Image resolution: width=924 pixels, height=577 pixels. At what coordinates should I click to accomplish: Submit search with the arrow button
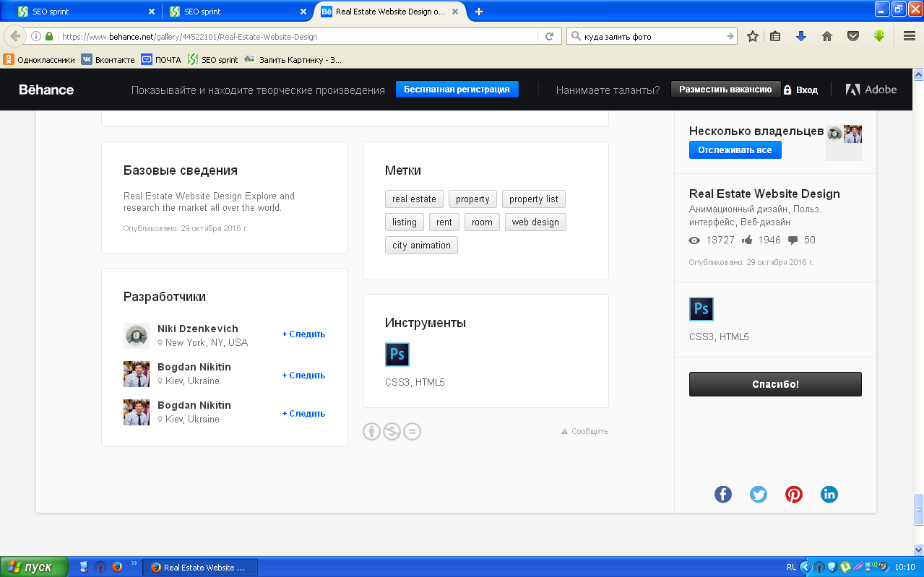[730, 36]
